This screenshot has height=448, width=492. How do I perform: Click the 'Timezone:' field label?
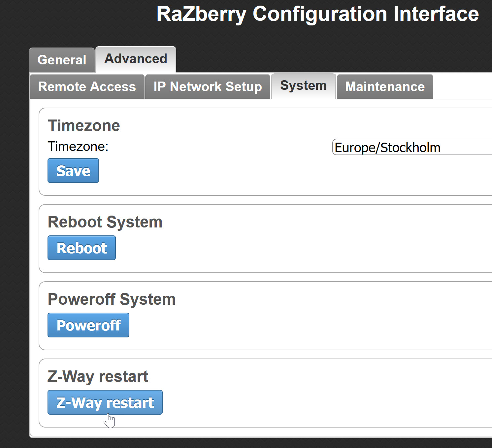(78, 146)
